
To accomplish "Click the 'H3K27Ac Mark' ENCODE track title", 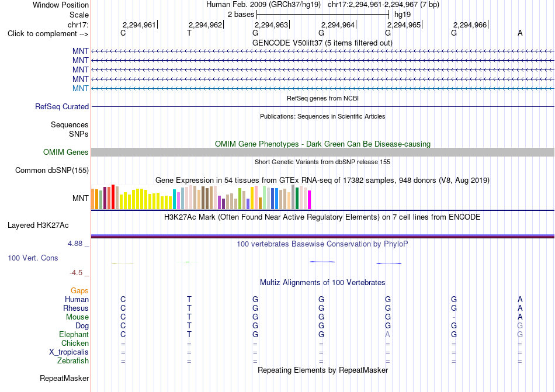I will 322,217.
